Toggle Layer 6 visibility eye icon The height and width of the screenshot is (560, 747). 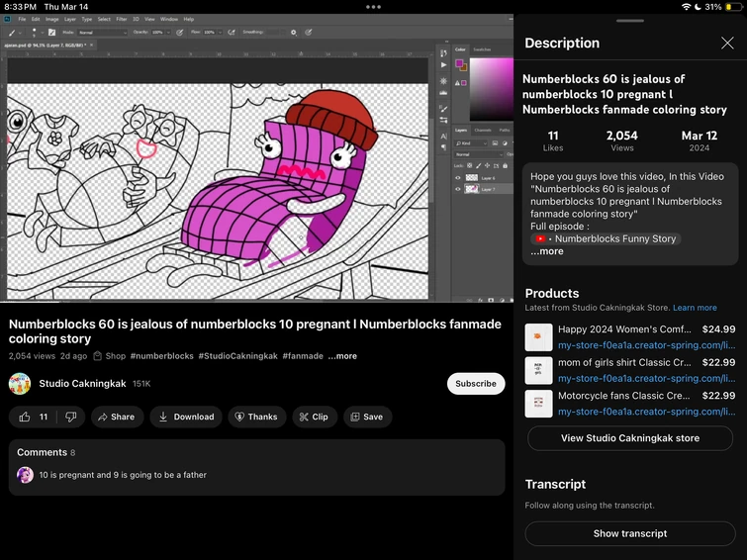point(458,177)
